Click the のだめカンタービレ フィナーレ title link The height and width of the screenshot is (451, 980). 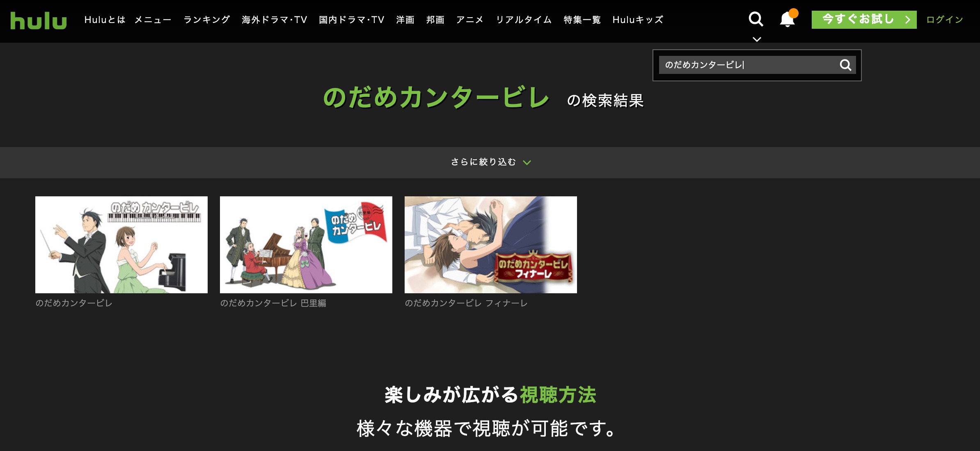pos(466,303)
